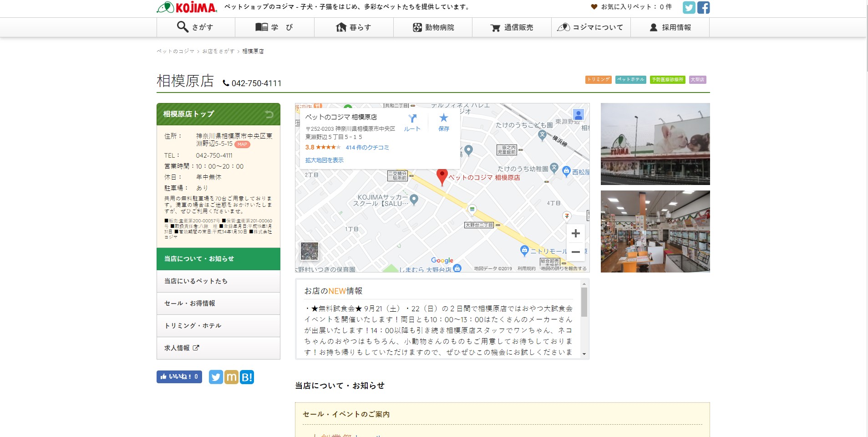Open the コジマについて menu
The height and width of the screenshot is (437, 868).
click(x=591, y=27)
